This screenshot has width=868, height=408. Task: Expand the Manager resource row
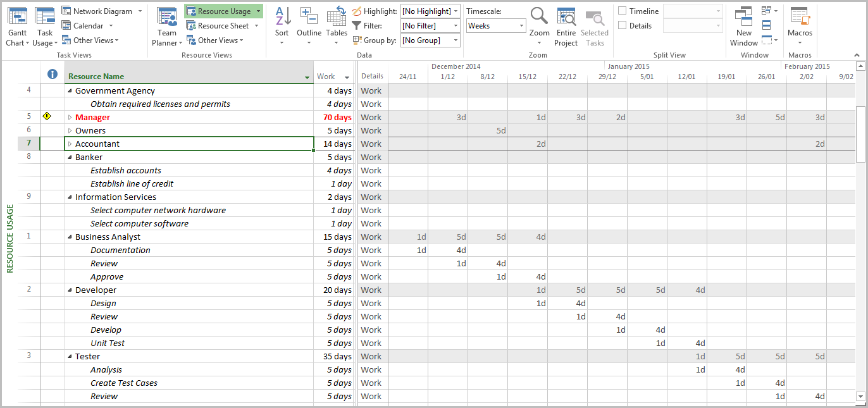[70, 117]
